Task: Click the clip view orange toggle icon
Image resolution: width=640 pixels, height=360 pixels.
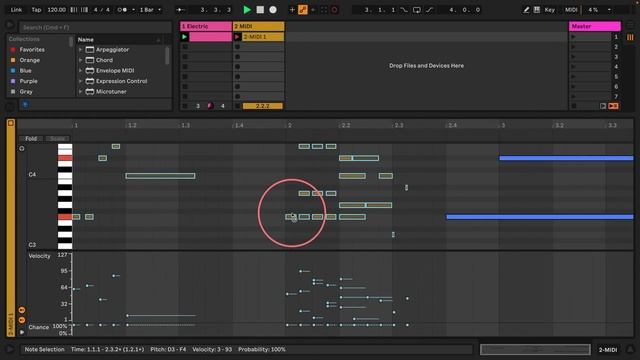Action: (x=11, y=123)
